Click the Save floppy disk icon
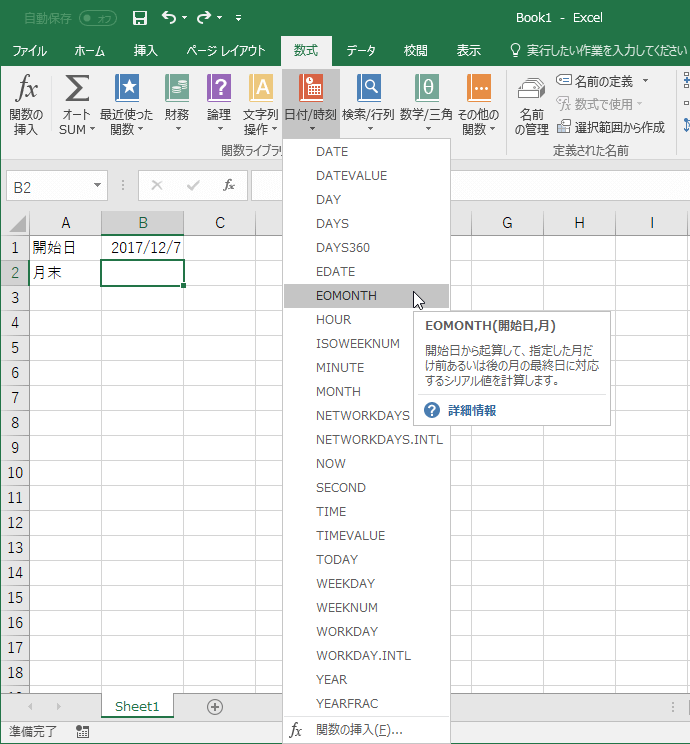 point(140,18)
